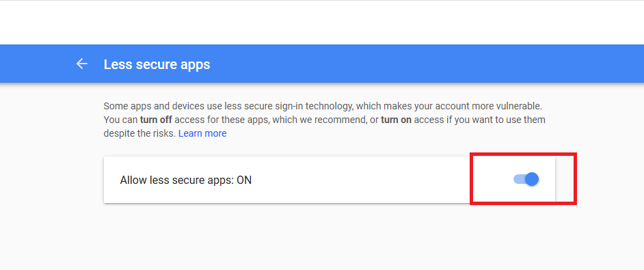Click the bold 'turn off' text
The image size is (644, 270).
point(156,120)
